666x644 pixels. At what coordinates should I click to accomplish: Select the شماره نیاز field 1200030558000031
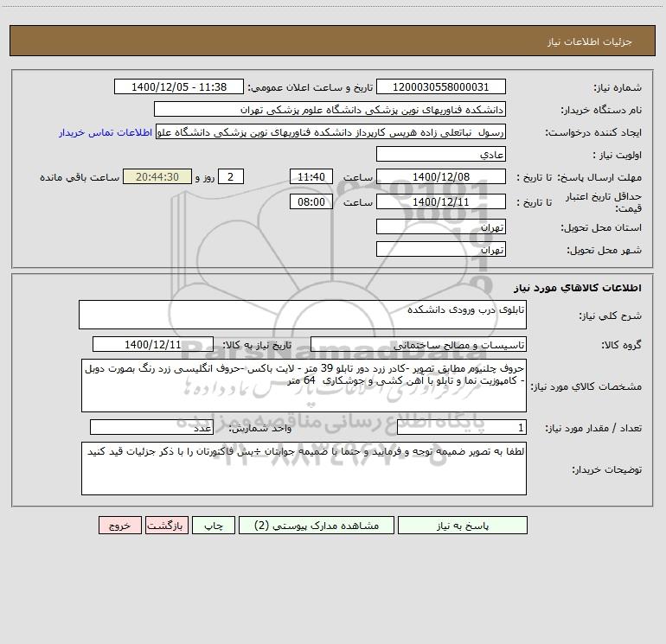[x=441, y=86]
